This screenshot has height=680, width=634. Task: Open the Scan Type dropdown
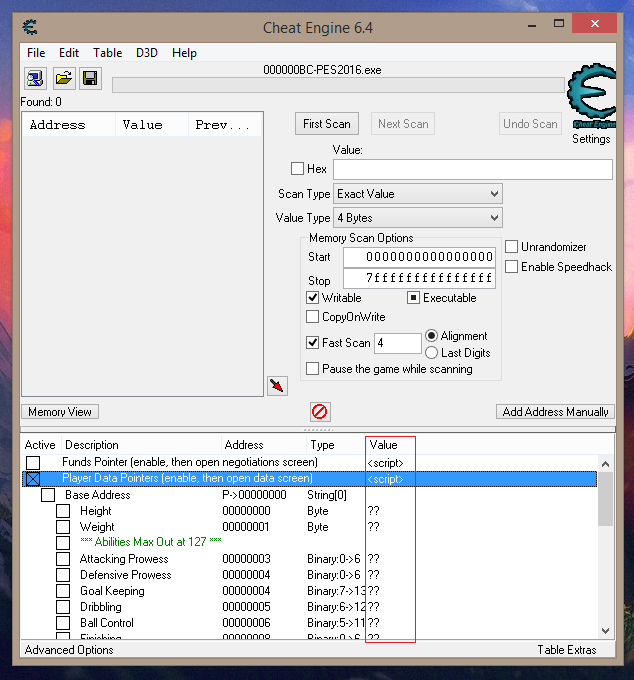pyautogui.click(x=418, y=194)
